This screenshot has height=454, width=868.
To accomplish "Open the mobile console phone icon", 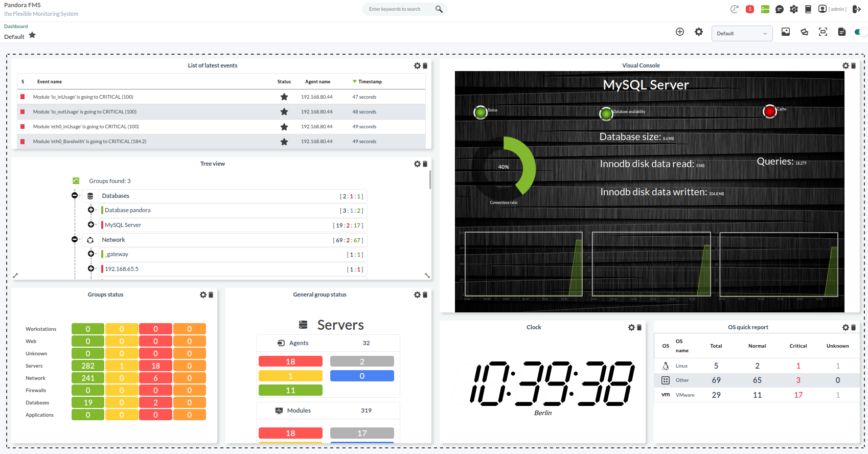I will [x=808, y=9].
